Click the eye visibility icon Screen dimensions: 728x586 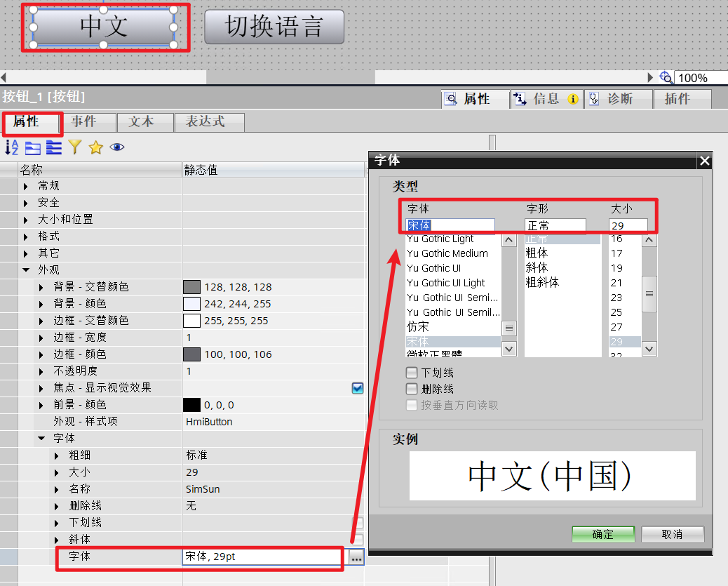point(116,147)
